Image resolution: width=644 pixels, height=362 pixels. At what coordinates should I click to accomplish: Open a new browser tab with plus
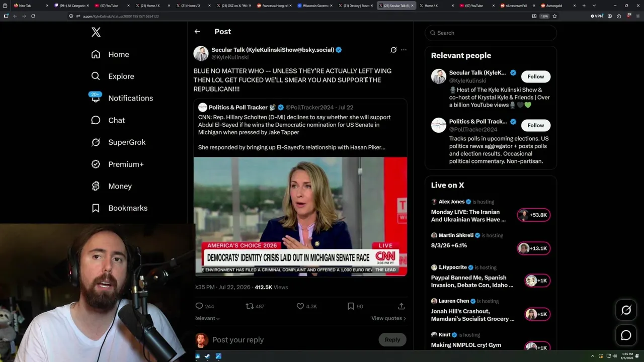tap(584, 6)
